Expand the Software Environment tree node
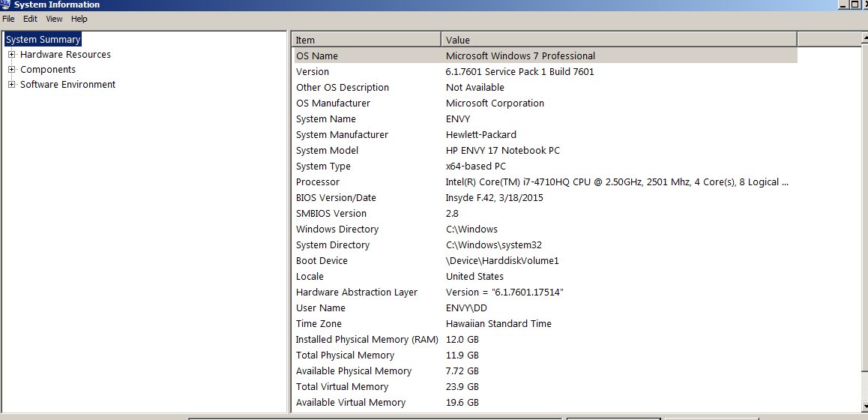868x420 pixels. pos(11,84)
